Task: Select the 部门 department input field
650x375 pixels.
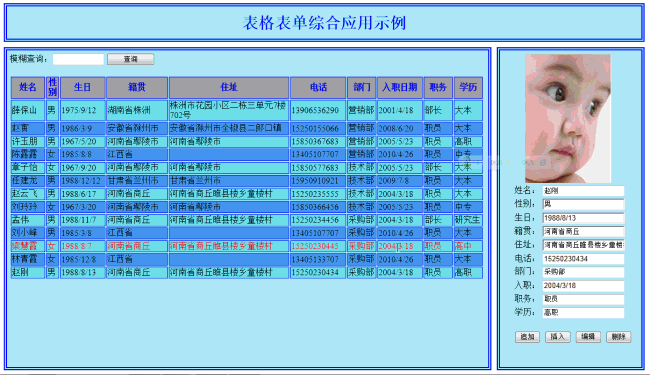Action: (583, 272)
